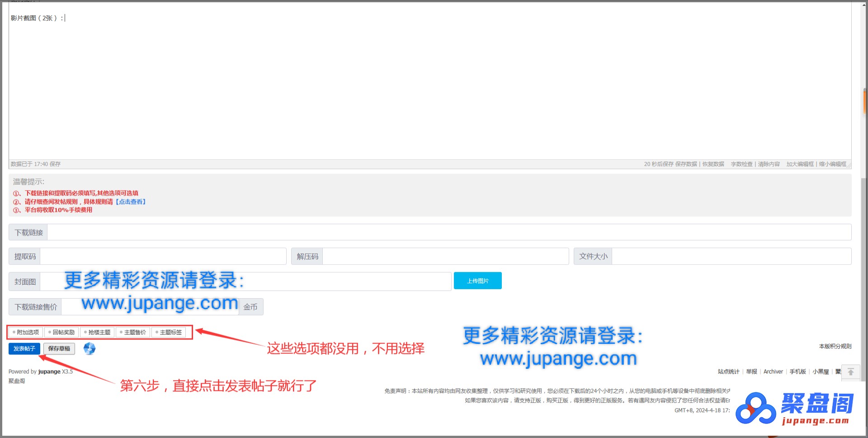868x438 pixels.
Task: Click the editor resize grip corner
Action: coord(849,165)
